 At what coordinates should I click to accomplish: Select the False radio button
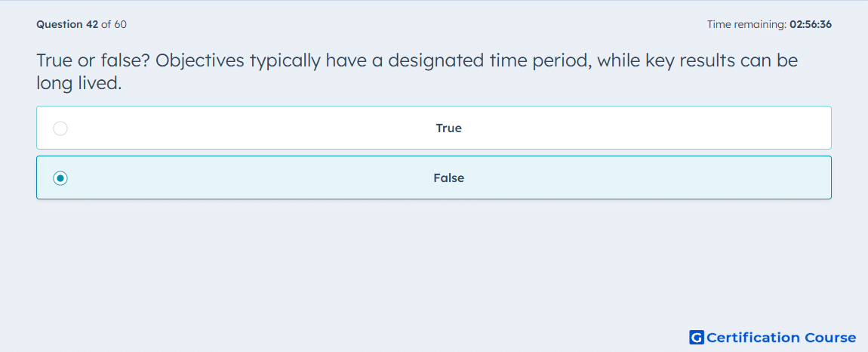point(60,178)
